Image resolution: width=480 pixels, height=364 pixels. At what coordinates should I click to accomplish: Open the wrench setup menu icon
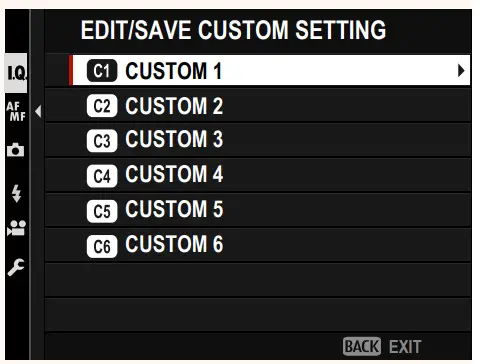(x=16, y=267)
